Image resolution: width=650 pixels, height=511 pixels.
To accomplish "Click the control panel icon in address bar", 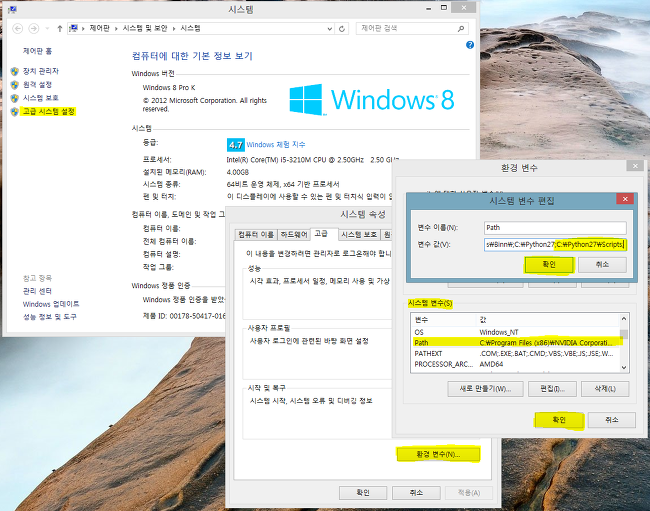I will point(73,28).
